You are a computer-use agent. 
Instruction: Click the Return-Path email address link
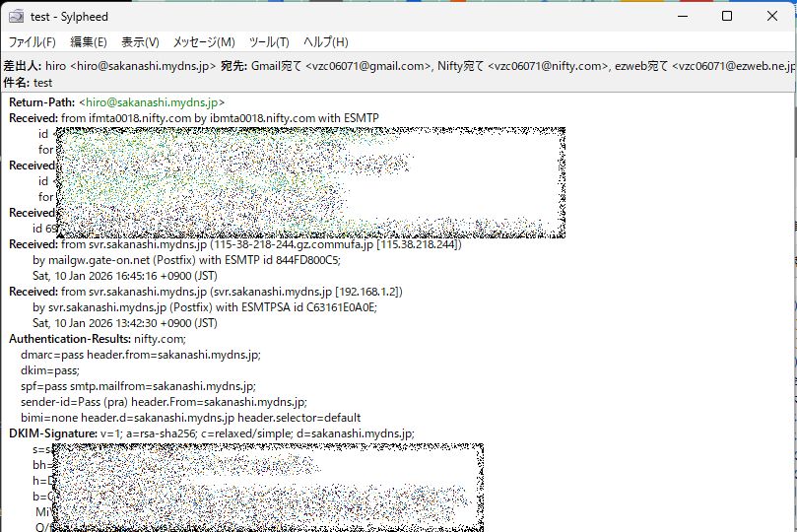[x=152, y=102]
